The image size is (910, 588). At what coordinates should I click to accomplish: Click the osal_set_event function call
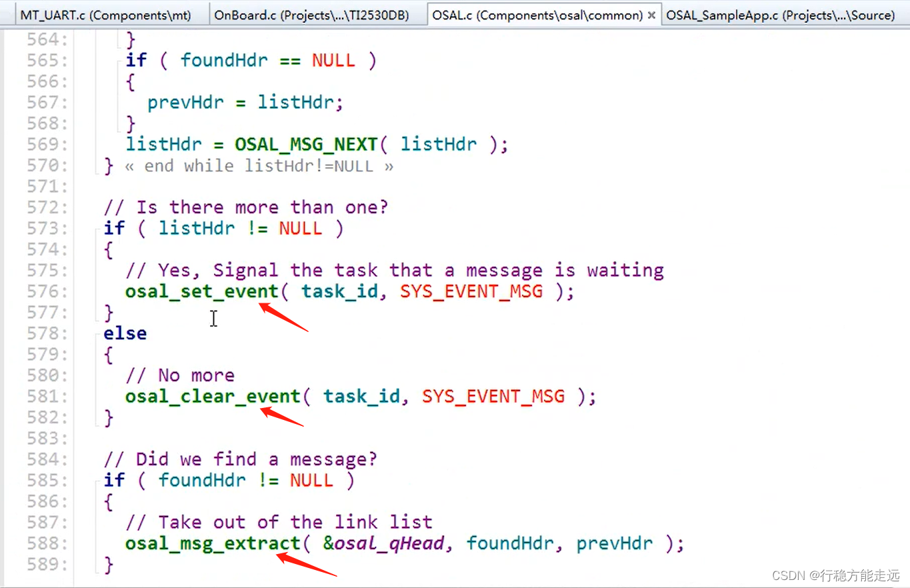[201, 291]
